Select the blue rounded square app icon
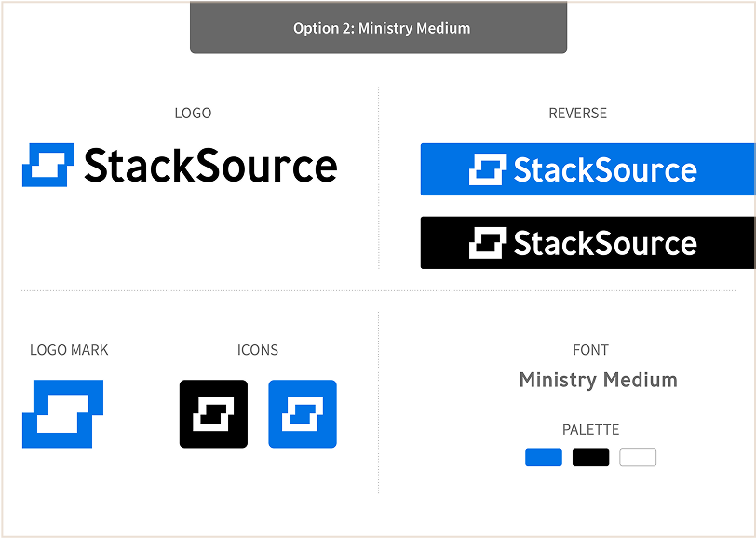Screen dimensions: 756x538 (x=303, y=414)
